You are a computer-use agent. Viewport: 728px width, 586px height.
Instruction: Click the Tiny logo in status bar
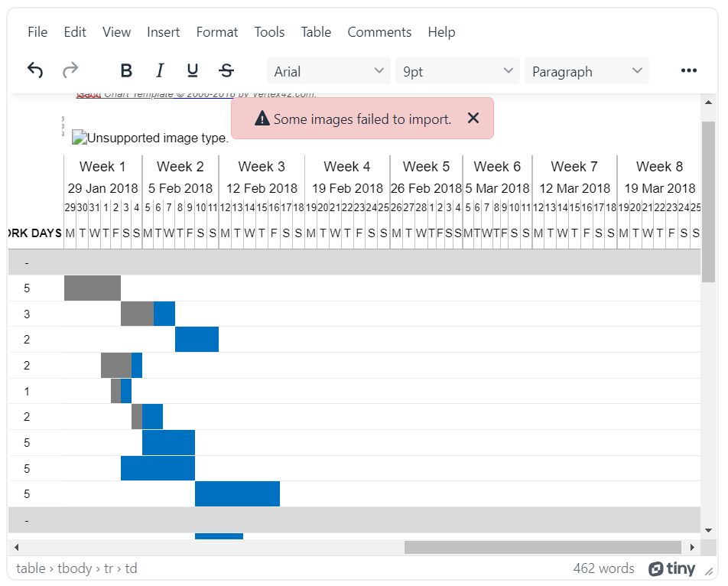point(671,568)
